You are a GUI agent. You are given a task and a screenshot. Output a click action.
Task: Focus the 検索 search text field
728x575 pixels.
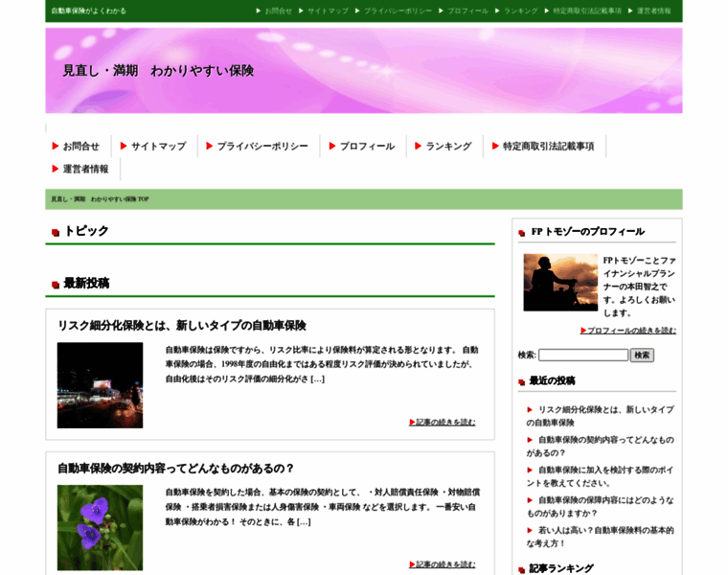(x=582, y=355)
